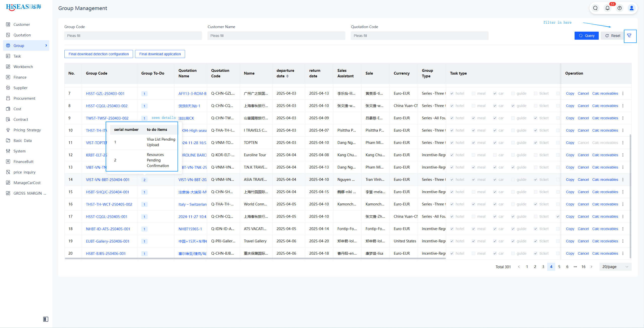Click the Cost sidebar icon
This screenshot has width=644, height=328.
click(x=8, y=109)
